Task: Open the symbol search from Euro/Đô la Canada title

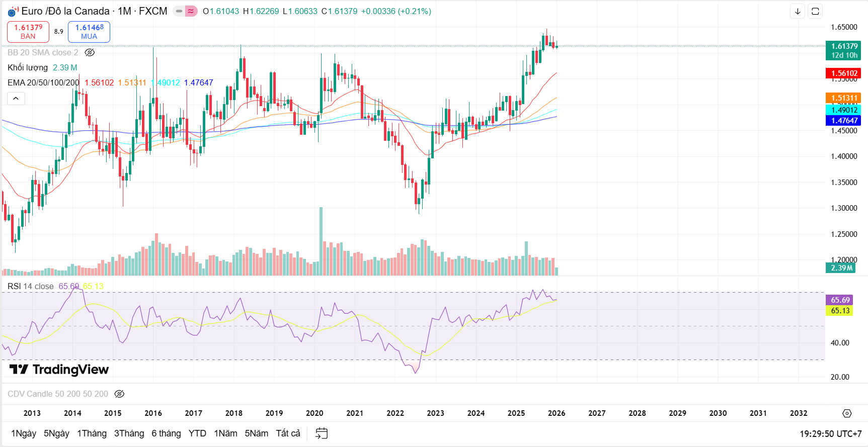Action: click(x=65, y=11)
